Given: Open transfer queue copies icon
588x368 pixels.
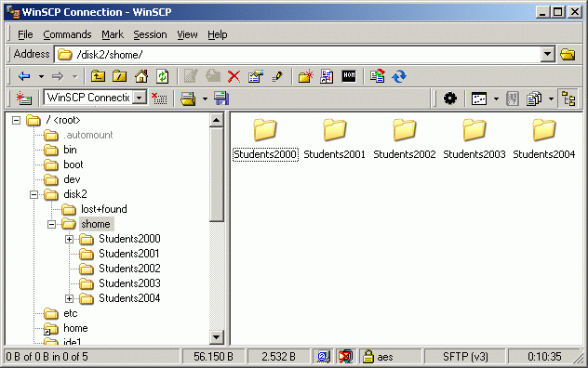Looking at the screenshot, I should click(534, 99).
